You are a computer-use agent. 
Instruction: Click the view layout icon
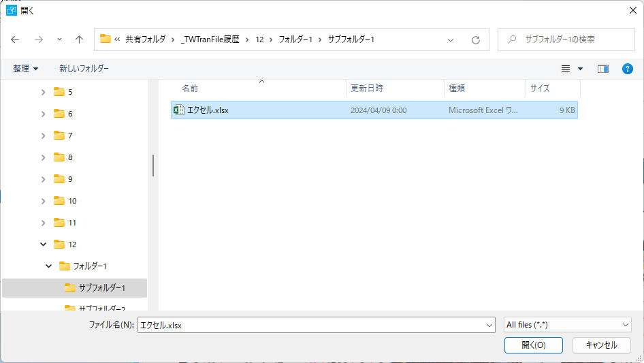(x=565, y=69)
